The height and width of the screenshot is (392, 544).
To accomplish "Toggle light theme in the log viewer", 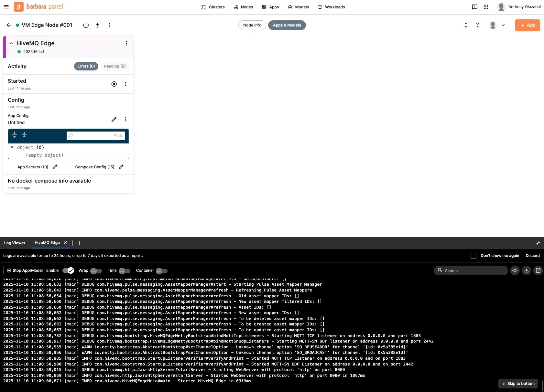I will pos(515,270).
